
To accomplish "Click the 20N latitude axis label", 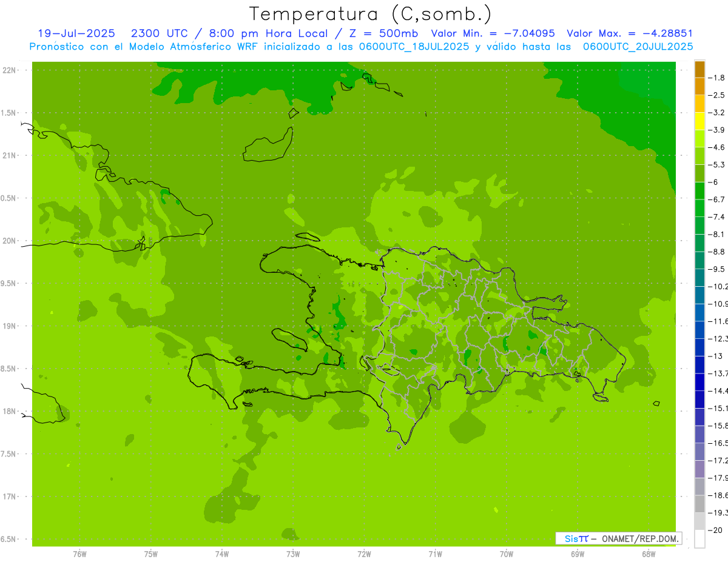I will click(10, 241).
